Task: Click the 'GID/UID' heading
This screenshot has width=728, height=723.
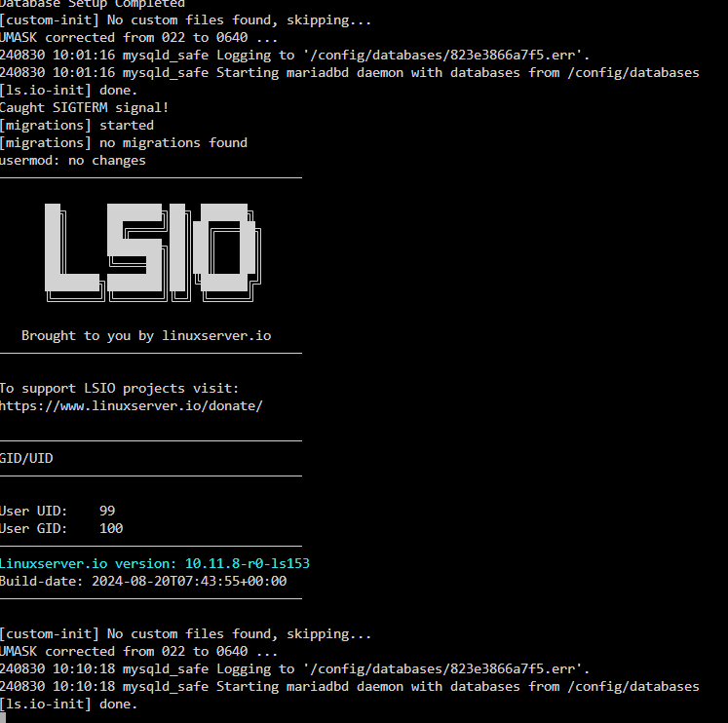Action: pyautogui.click(x=26, y=459)
